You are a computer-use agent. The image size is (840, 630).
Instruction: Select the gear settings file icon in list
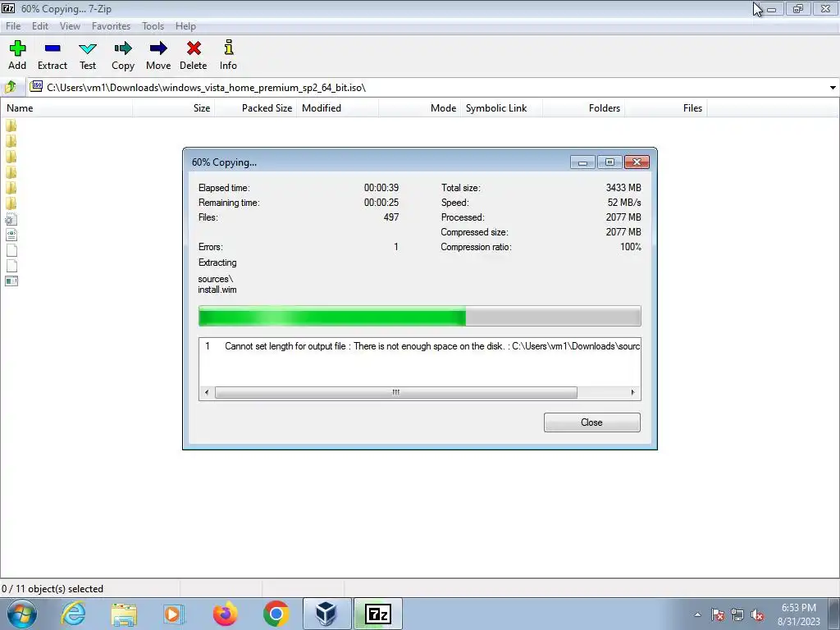(11, 219)
